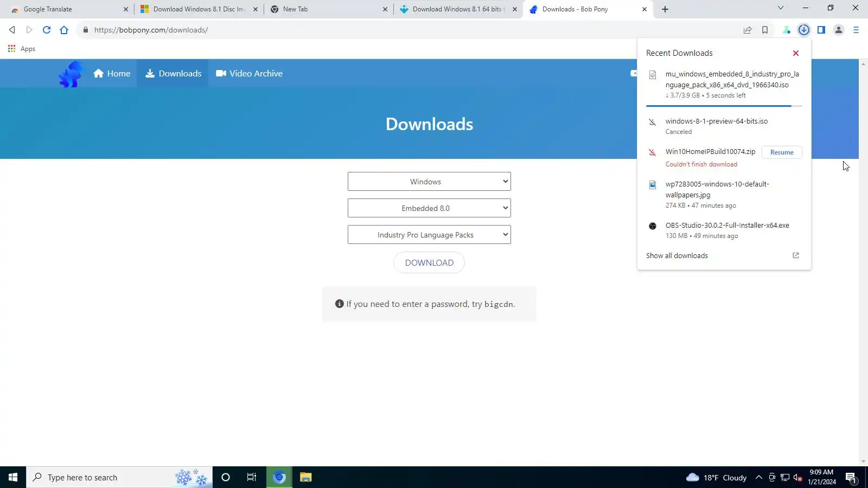Switch to the Google Translate tab
This screenshot has width=868, height=488.
pyautogui.click(x=67, y=9)
